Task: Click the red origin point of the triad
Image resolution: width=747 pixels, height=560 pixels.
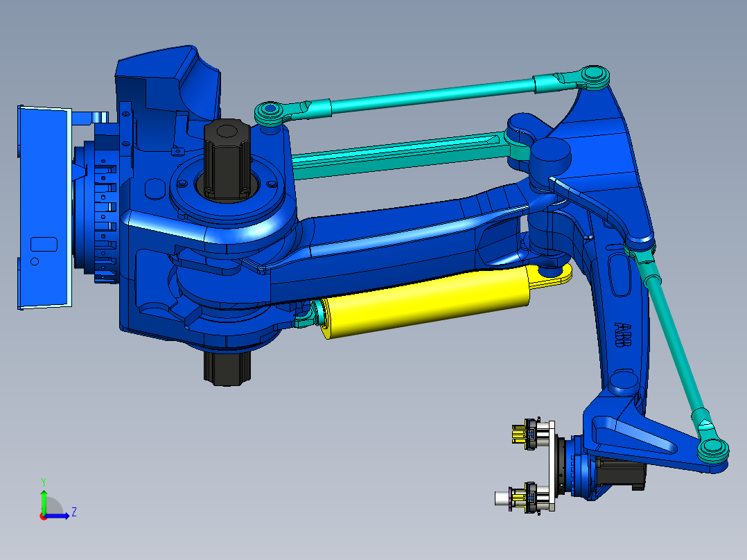Action: [x=43, y=518]
